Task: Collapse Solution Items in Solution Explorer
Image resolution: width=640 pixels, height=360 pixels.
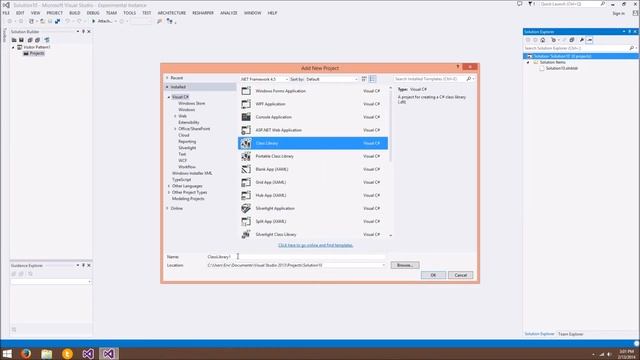Action: [528, 62]
